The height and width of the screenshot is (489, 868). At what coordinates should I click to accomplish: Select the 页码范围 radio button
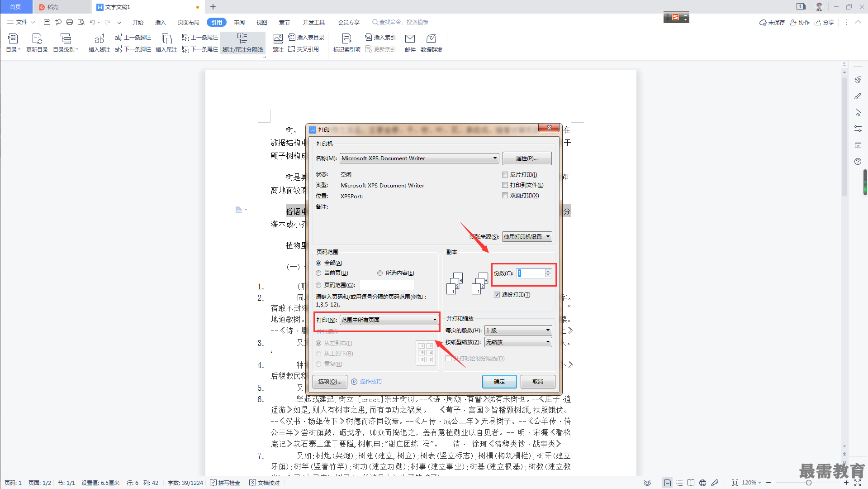tap(318, 285)
